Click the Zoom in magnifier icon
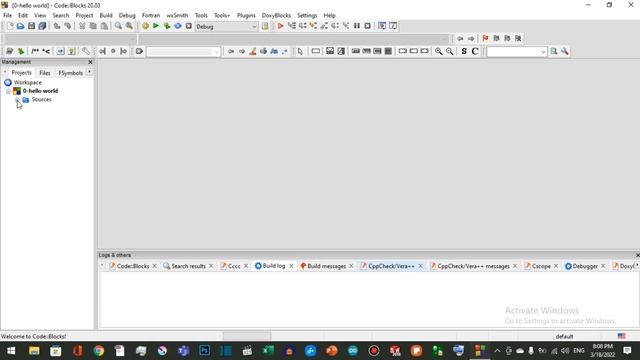This screenshot has width=640, height=360. 438,51
